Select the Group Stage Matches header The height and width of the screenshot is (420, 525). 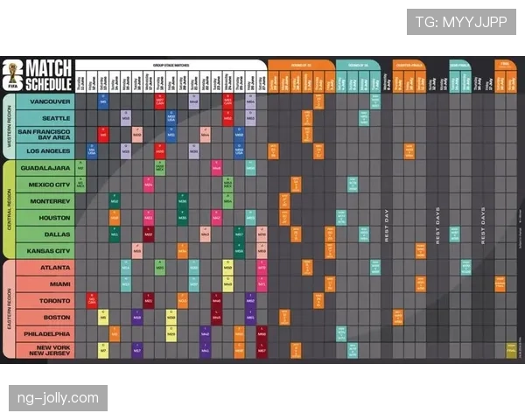pyautogui.click(x=171, y=66)
